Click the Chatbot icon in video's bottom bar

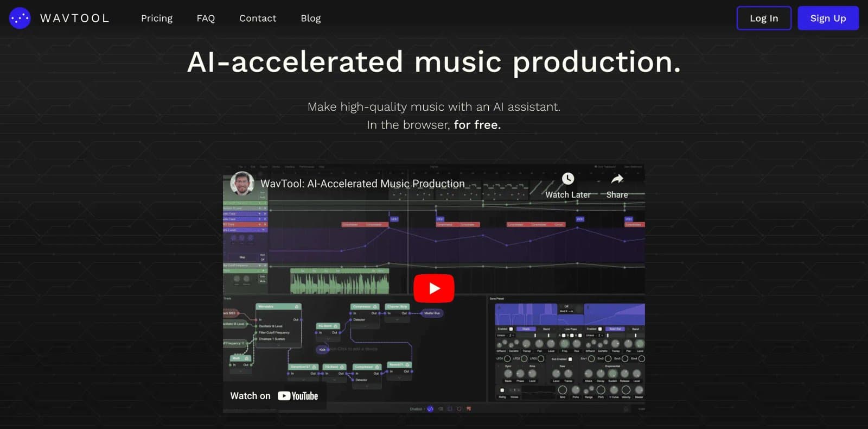click(430, 409)
